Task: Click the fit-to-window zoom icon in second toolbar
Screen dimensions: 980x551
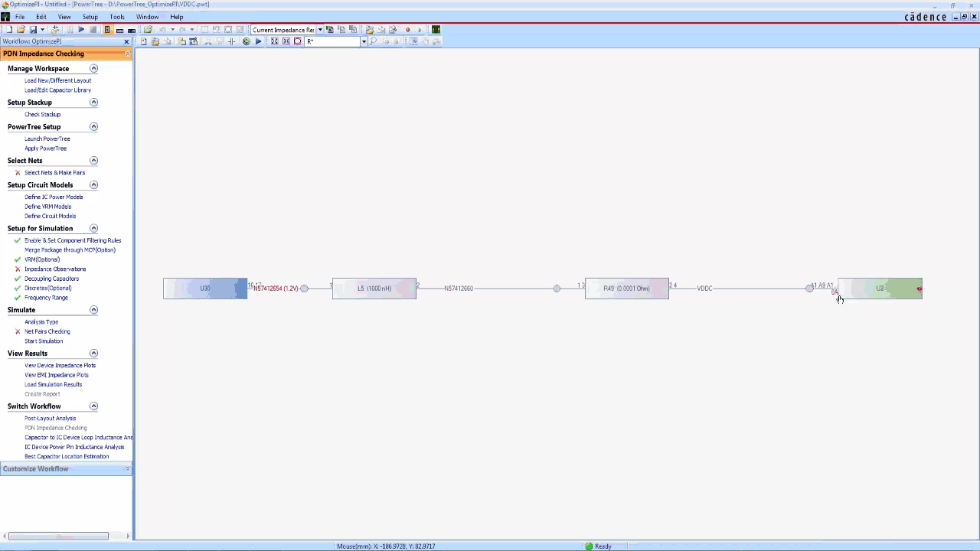Action: tap(274, 41)
